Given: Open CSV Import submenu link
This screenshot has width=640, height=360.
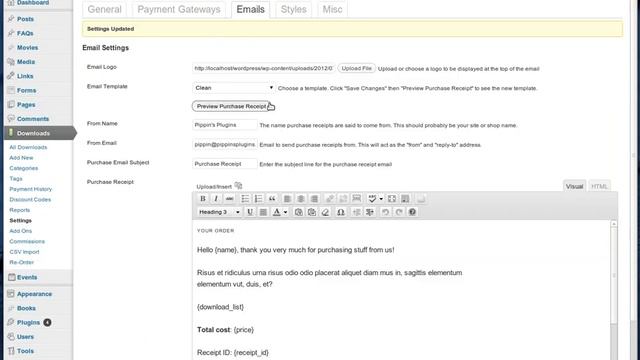Looking at the screenshot, I should [x=24, y=252].
